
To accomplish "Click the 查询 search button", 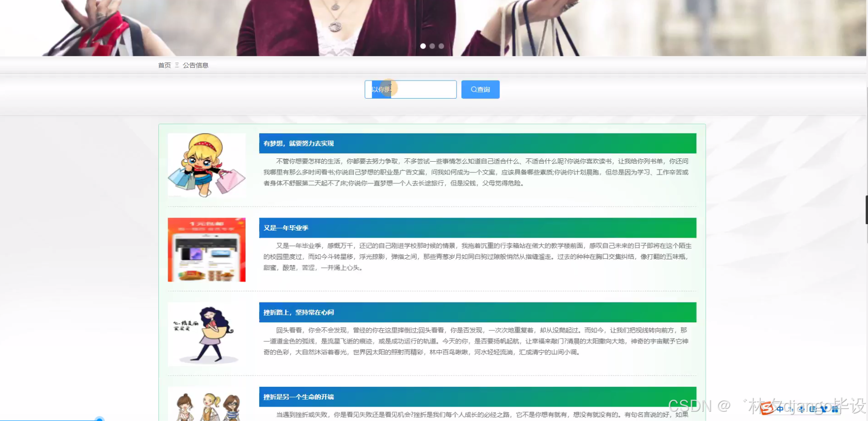I will (x=480, y=89).
